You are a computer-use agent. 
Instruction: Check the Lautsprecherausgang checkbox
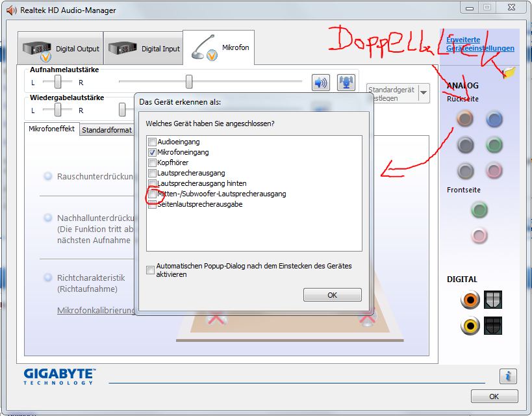(152, 173)
